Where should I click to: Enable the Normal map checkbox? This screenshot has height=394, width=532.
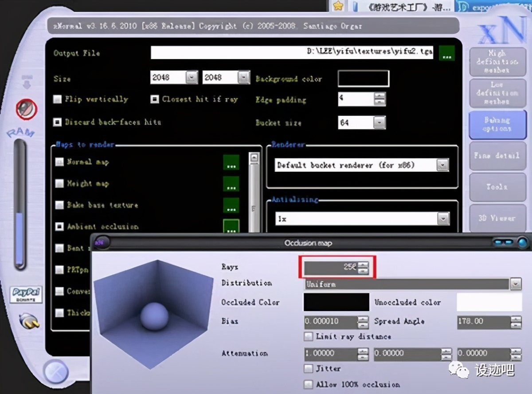[x=59, y=162]
